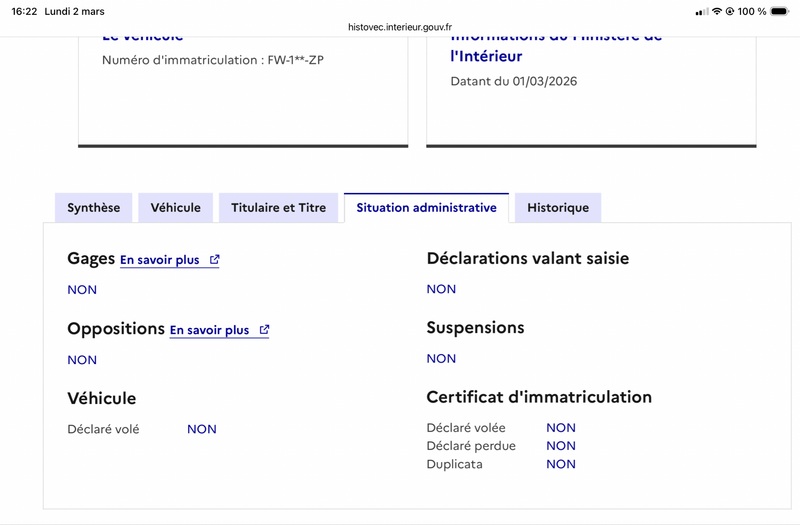Image resolution: width=800 pixels, height=525 pixels.
Task: Tap the Wi-Fi status icon
Action: [717, 11]
